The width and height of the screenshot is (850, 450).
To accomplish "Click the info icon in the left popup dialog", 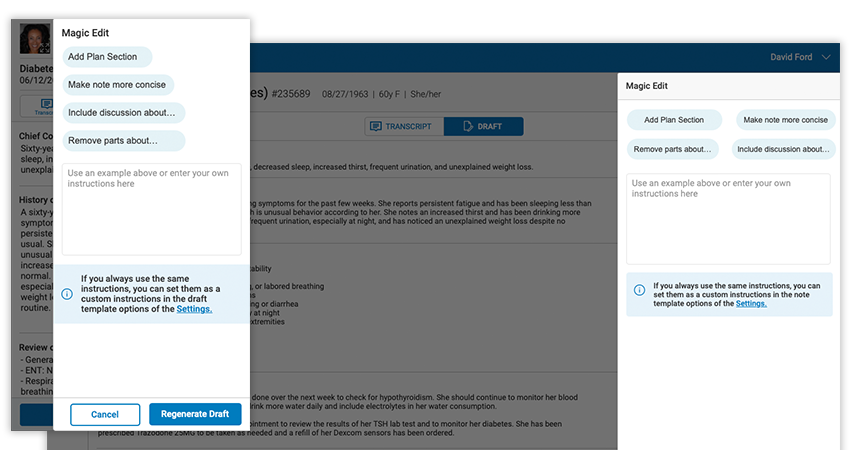I will tap(67, 294).
